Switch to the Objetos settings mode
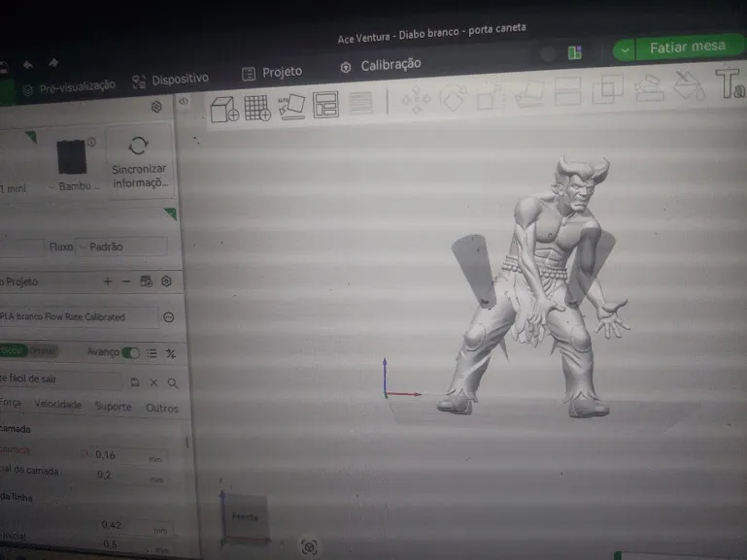747x560 pixels. pyautogui.click(x=43, y=351)
